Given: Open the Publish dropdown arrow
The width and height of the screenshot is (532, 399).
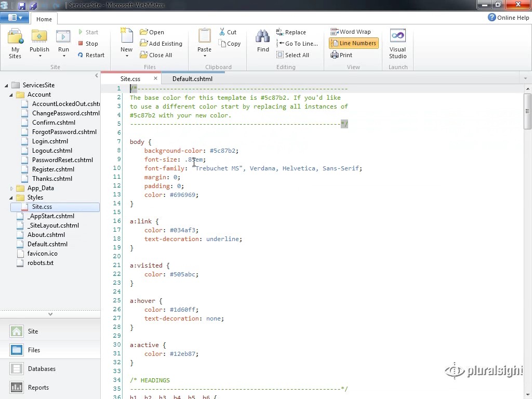Looking at the screenshot, I should pyautogui.click(x=39, y=56).
